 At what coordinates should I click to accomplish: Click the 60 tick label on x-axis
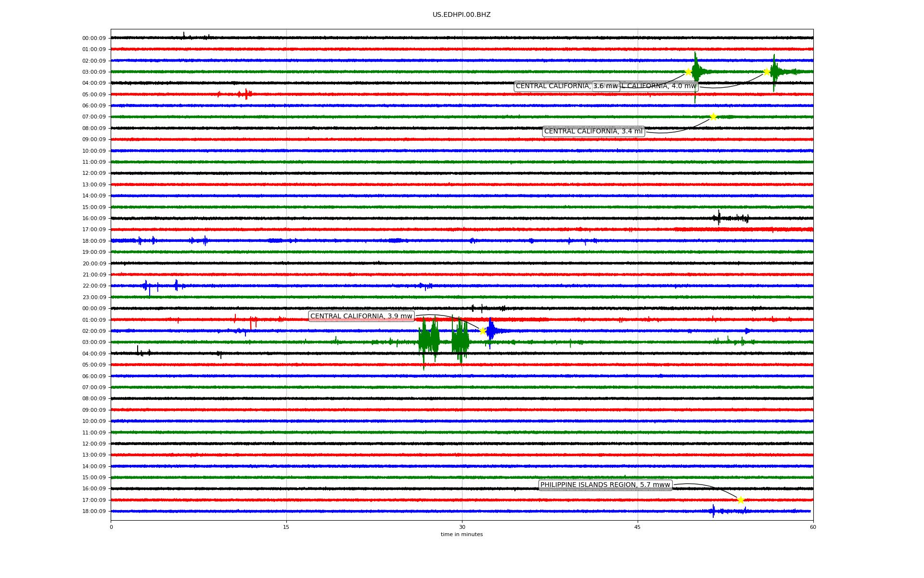(x=813, y=527)
